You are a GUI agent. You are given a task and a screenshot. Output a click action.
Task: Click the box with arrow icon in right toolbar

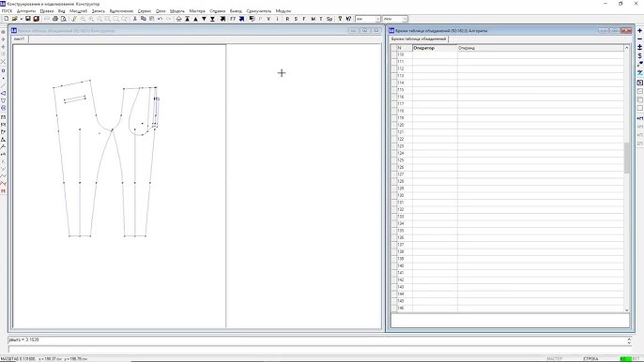pos(639,83)
